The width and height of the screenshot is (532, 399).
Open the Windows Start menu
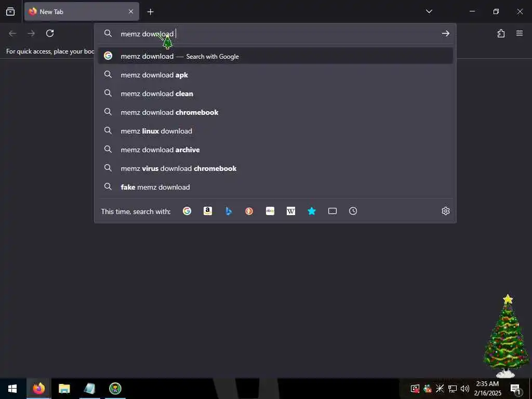click(x=12, y=389)
